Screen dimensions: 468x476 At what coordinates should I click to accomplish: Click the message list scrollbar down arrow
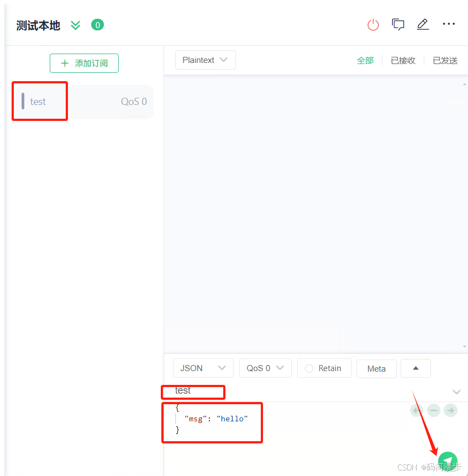pyautogui.click(x=465, y=346)
